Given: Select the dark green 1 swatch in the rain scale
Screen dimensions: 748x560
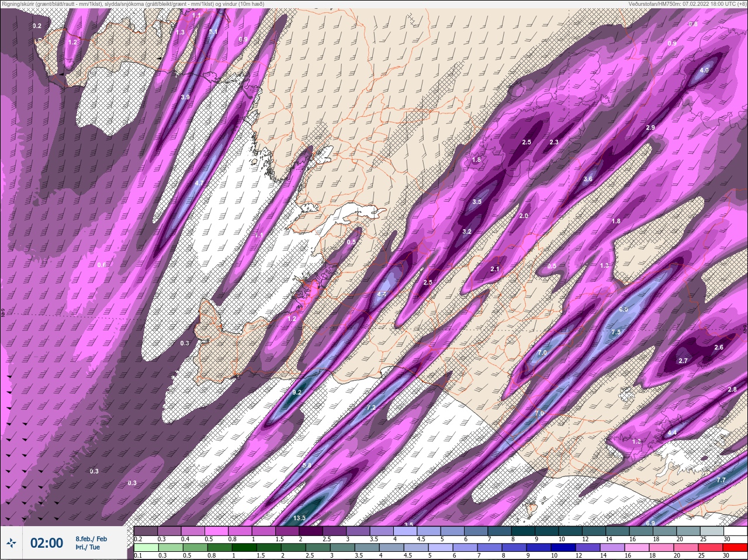Looking at the screenshot, I should [x=244, y=548].
